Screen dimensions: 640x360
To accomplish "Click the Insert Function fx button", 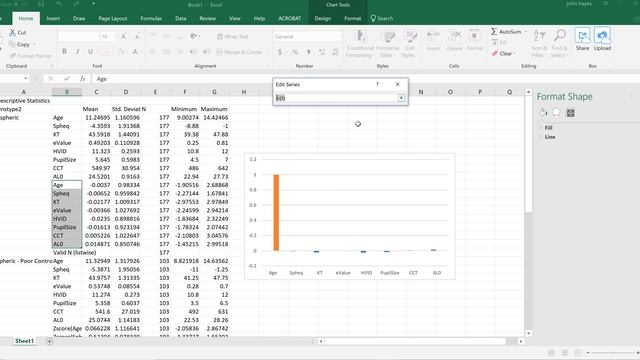I will click(82, 78).
